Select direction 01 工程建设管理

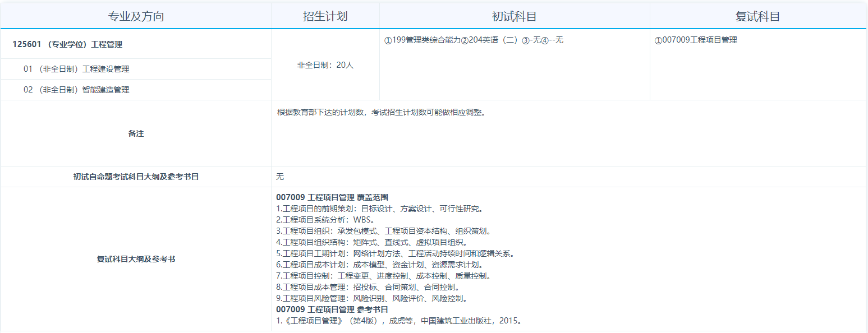click(76, 69)
